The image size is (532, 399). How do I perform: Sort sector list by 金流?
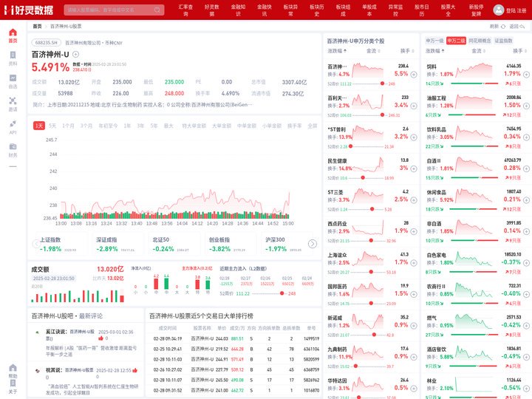click(478, 51)
